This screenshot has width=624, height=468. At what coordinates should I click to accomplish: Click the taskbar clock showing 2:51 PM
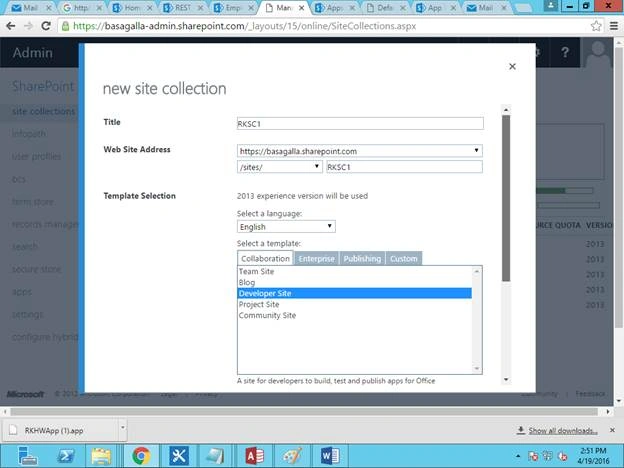coord(593,456)
